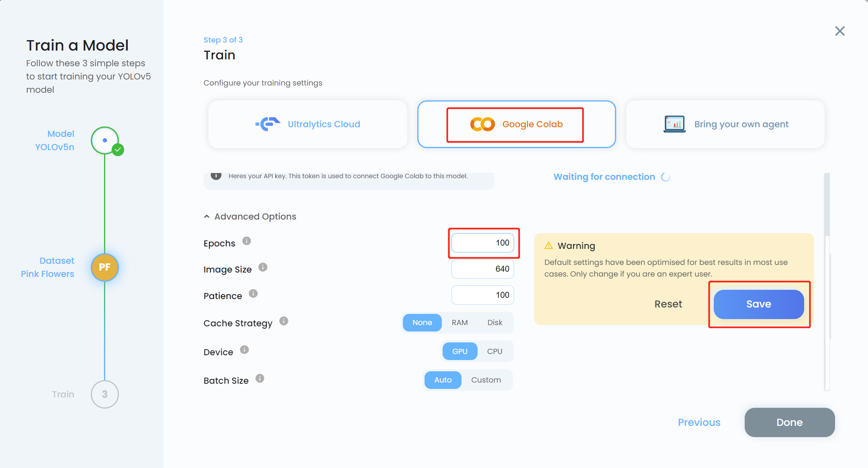Image resolution: width=868 pixels, height=468 pixels.
Task: Click the Patience info icon
Action: (x=253, y=293)
